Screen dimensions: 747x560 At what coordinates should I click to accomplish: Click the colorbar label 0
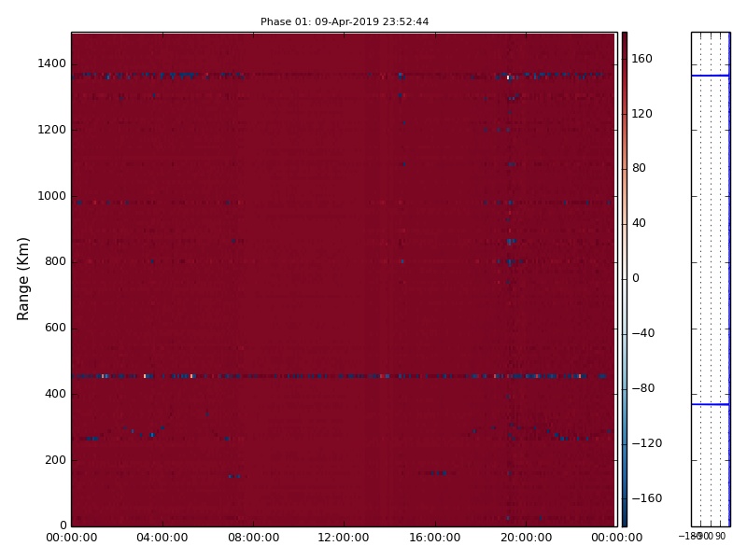636,278
